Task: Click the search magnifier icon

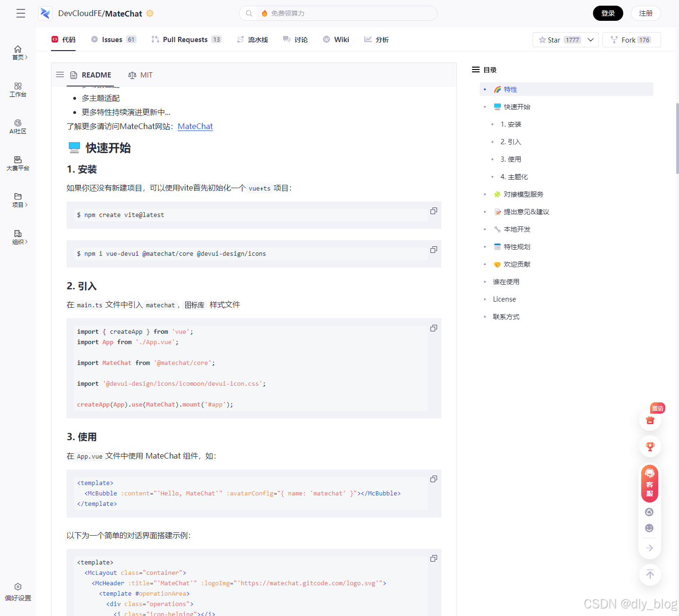Action: (x=249, y=13)
